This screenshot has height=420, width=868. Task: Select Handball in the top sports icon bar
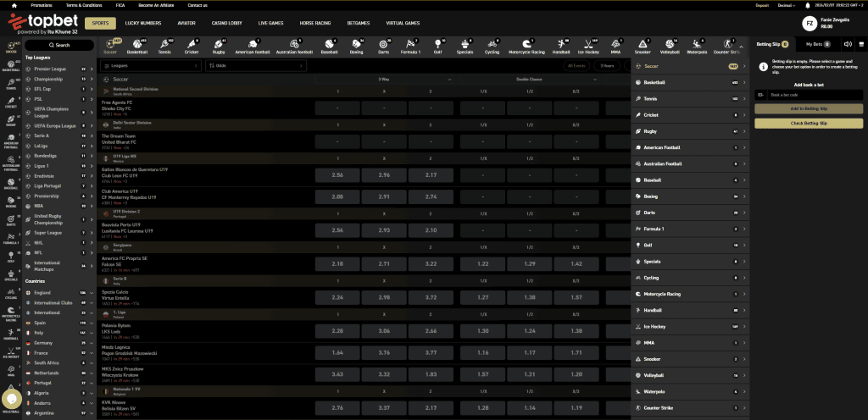(x=561, y=46)
